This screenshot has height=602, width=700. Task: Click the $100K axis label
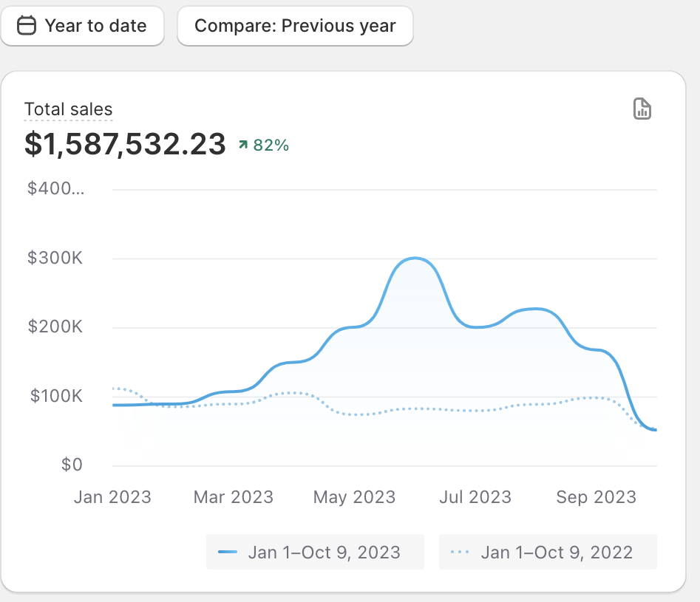click(x=56, y=396)
